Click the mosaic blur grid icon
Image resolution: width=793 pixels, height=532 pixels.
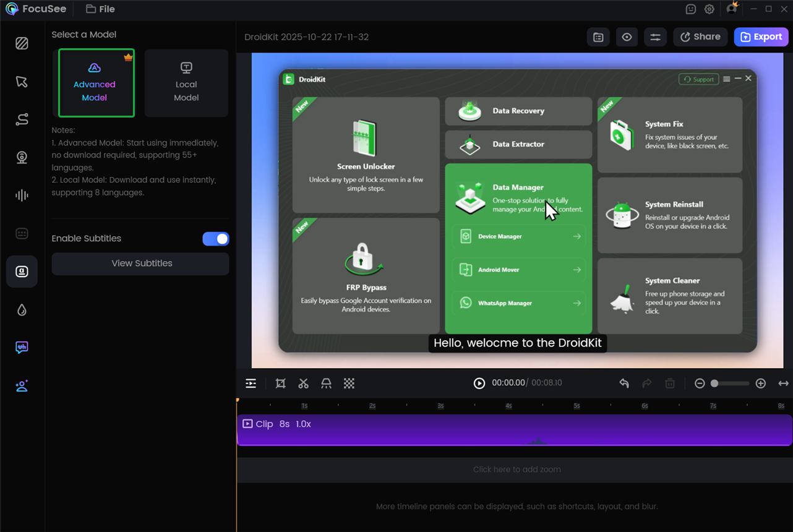point(349,384)
